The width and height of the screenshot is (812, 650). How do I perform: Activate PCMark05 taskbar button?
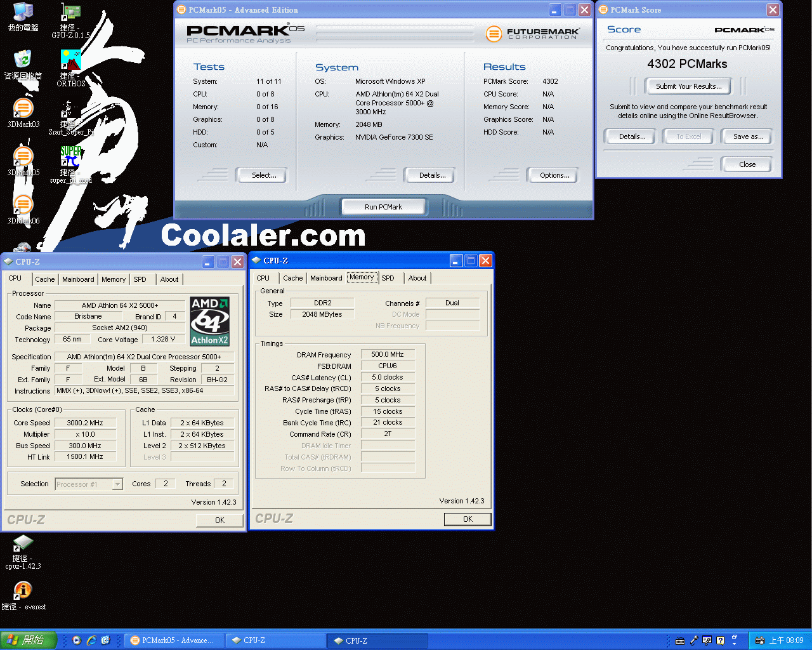coord(174,640)
